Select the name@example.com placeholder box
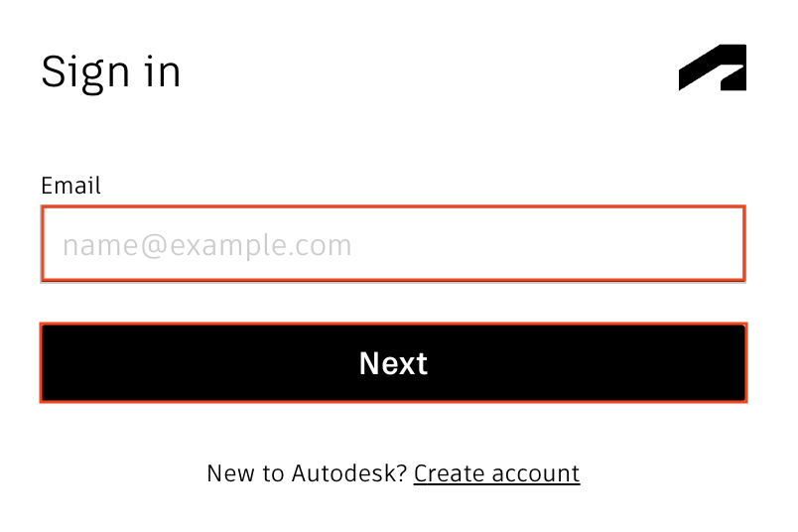The width and height of the screenshot is (798, 532). tap(393, 244)
